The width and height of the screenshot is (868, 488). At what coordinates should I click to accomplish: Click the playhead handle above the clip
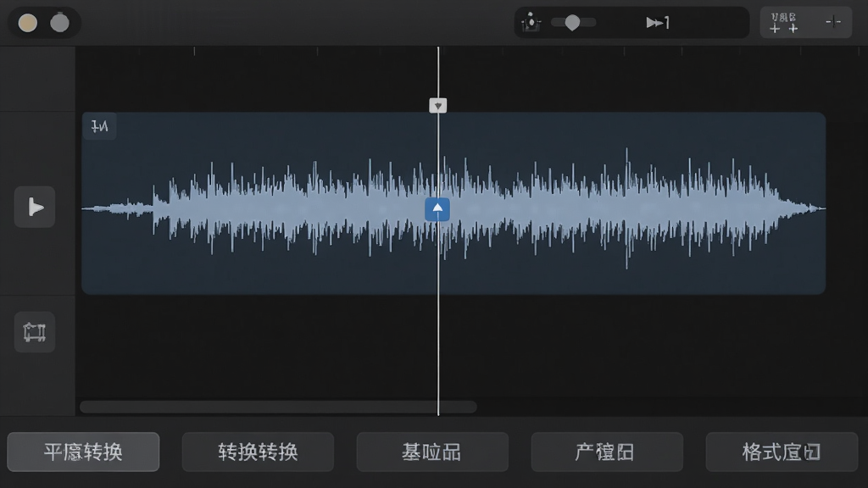(438, 105)
